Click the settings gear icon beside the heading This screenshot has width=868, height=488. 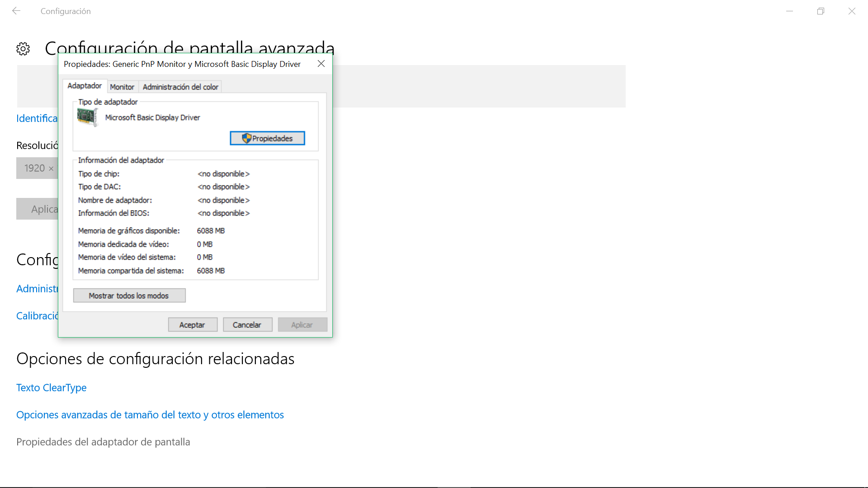point(23,49)
